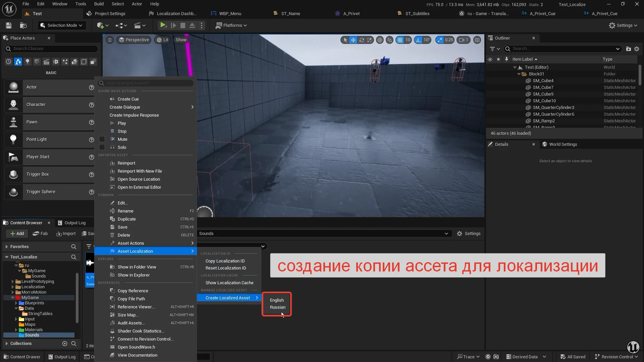Click create new folder icon in Outliner
The width and height of the screenshot is (644, 362).
click(x=628, y=49)
